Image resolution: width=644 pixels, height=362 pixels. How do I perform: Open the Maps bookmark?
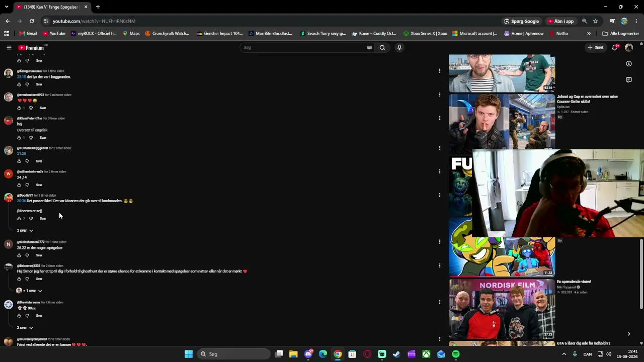pos(131,34)
